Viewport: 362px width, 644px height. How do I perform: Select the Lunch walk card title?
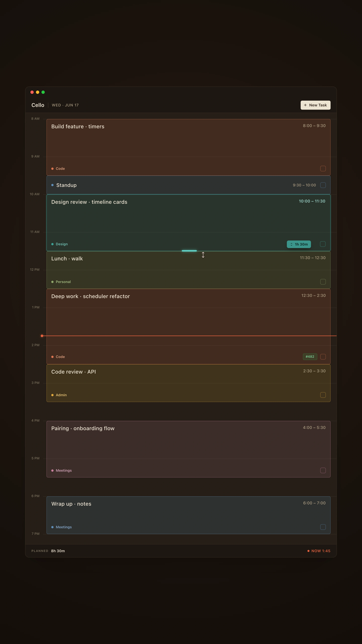tap(67, 258)
